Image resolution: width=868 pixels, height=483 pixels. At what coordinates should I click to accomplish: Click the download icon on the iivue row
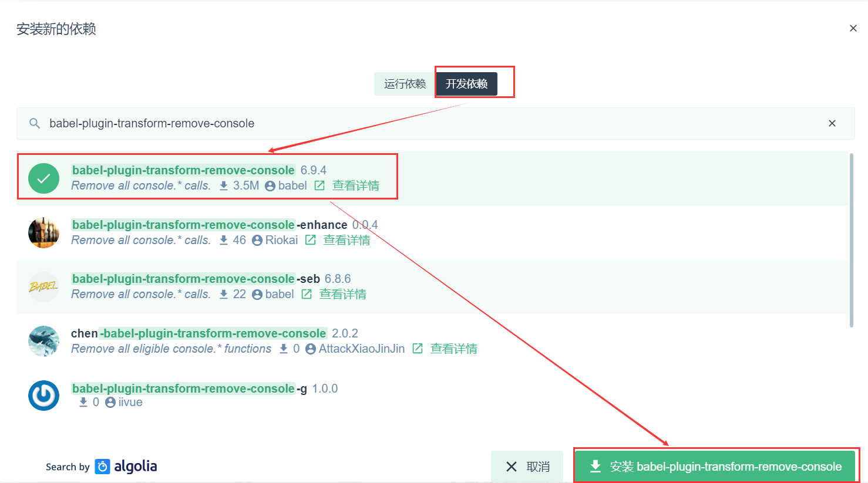(x=83, y=402)
